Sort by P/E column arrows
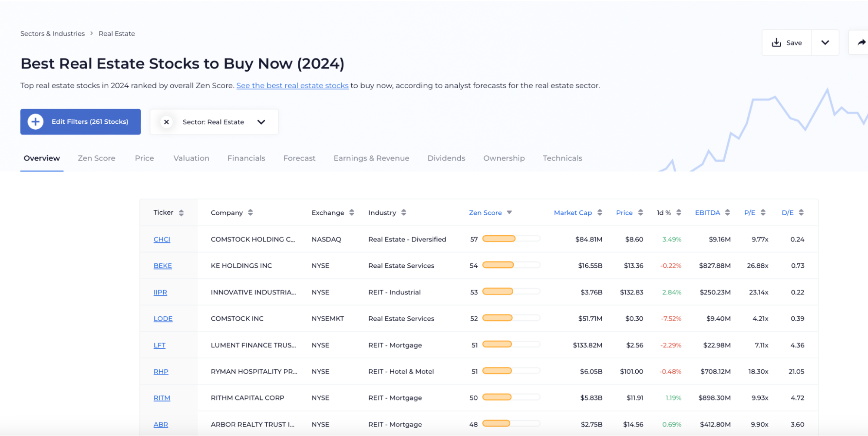Viewport: 868px width, 436px height. coord(763,213)
